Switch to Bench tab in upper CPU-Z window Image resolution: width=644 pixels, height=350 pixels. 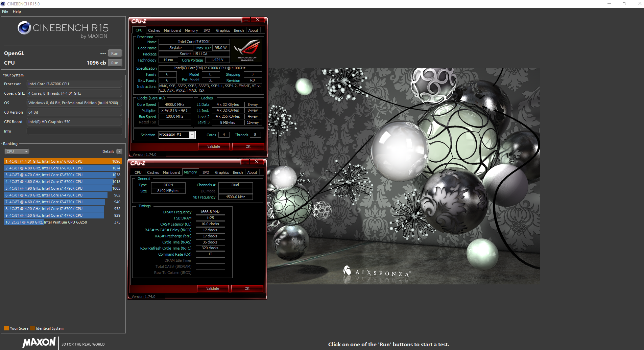(x=239, y=30)
